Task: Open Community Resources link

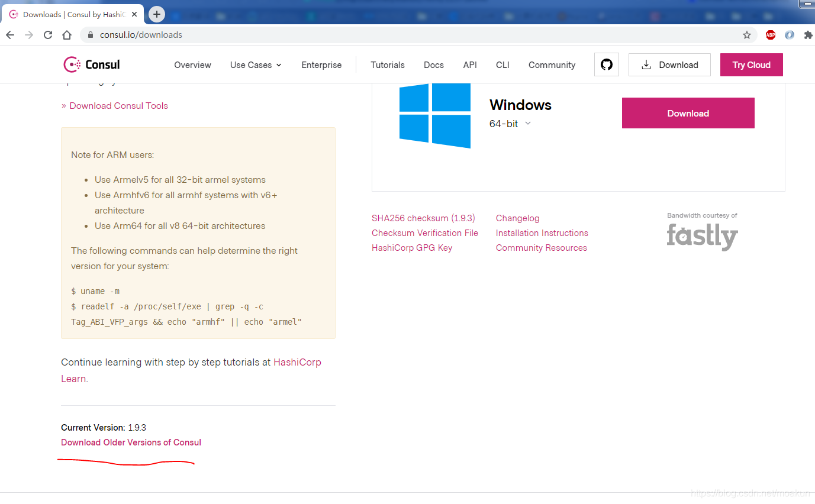Action: point(542,248)
